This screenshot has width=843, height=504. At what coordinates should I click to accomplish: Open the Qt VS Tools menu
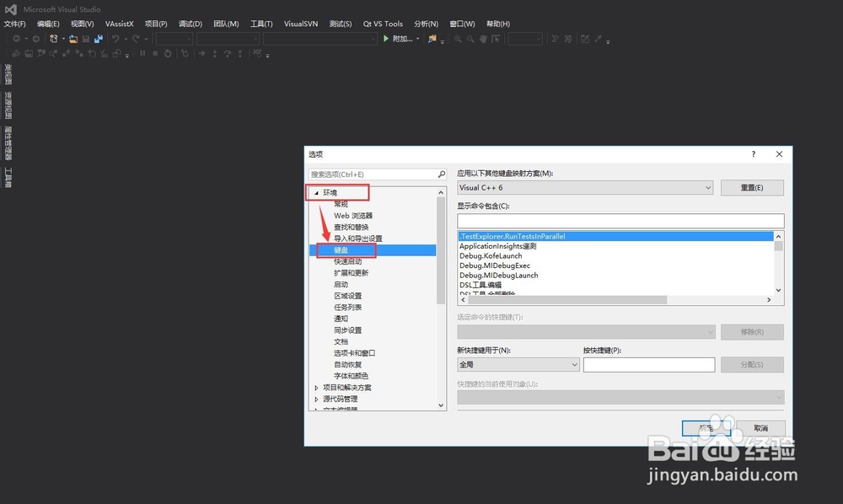[x=383, y=24]
